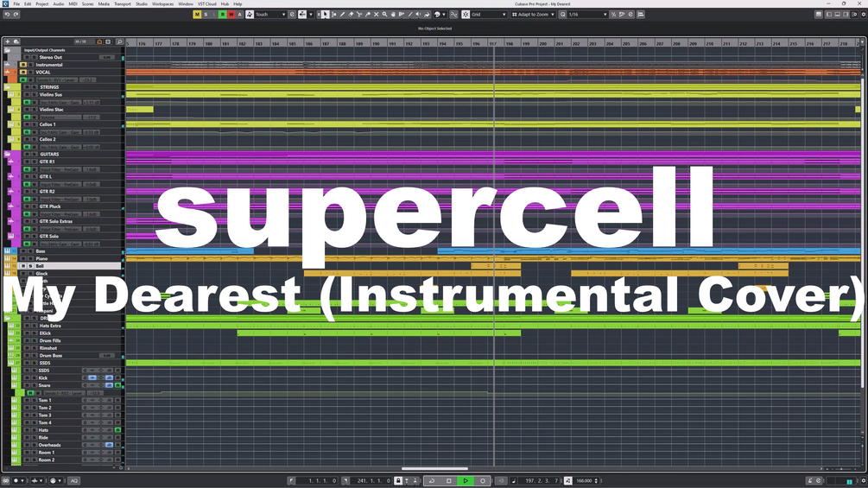Image resolution: width=868 pixels, height=488 pixels.
Task: Select the Split scissors tool
Action: (x=359, y=15)
